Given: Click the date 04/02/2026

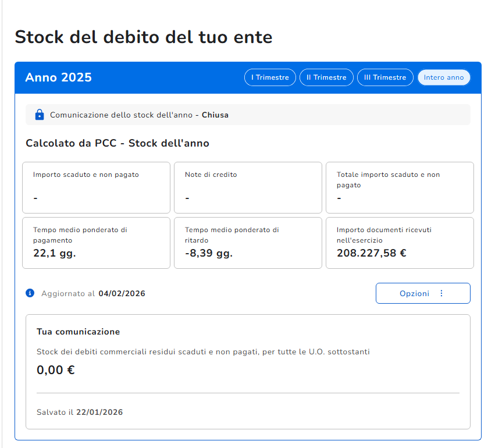Looking at the screenshot, I should tap(122, 294).
